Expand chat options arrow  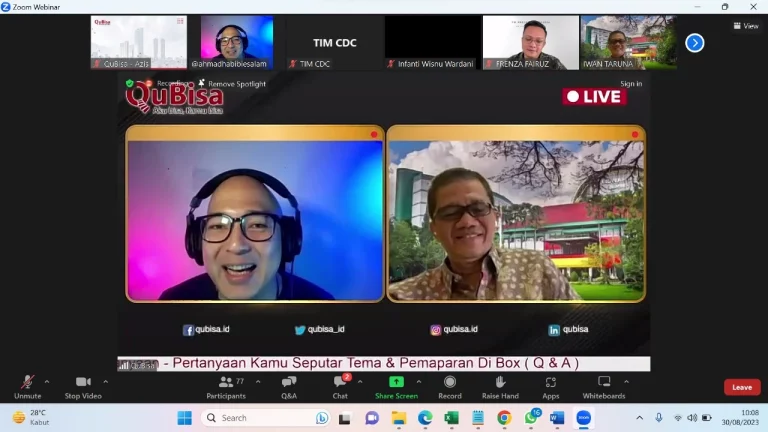tap(360, 382)
